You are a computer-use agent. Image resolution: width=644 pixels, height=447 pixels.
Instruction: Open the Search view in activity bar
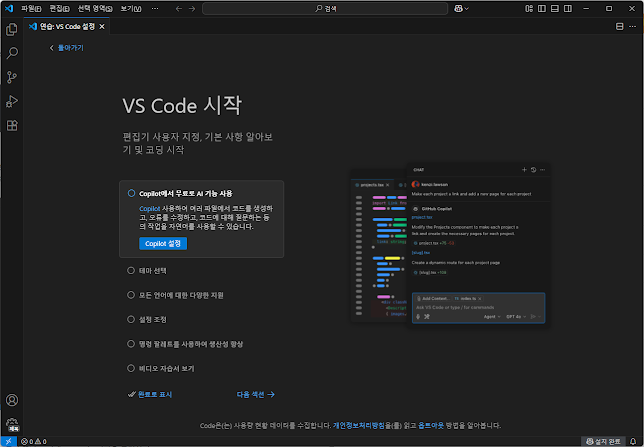[x=12, y=53]
